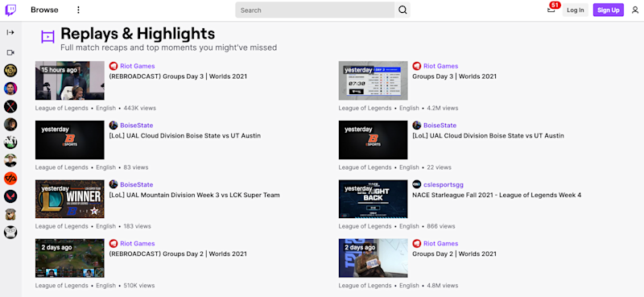The image size is (644, 297).
Task: Click League of Legends tag under 510K views video
Action: coord(62,286)
